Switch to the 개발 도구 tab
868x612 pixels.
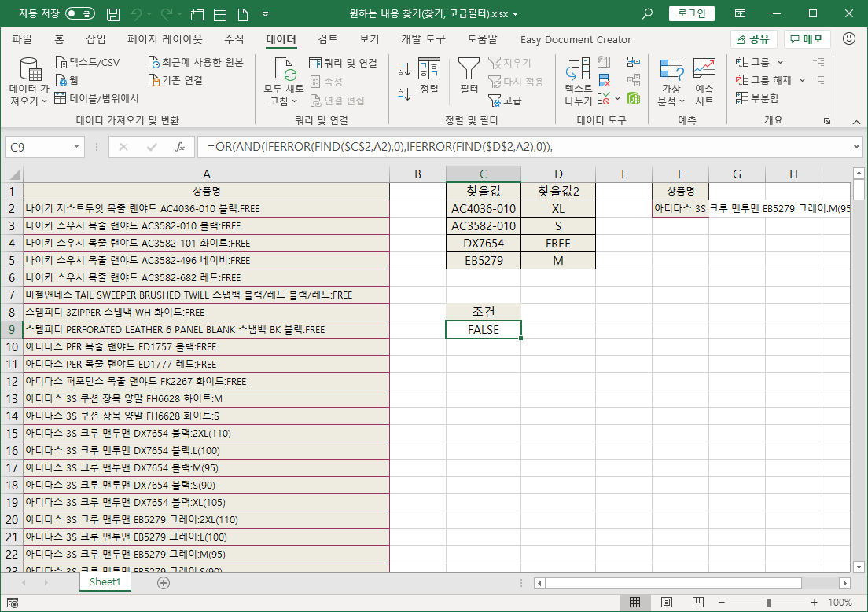click(423, 39)
